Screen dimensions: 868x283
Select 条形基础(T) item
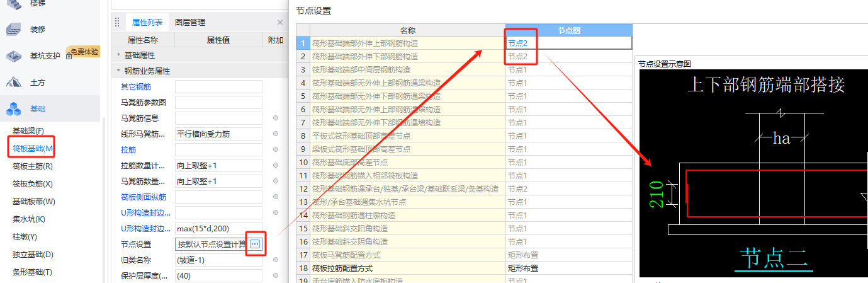pyautogui.click(x=32, y=272)
